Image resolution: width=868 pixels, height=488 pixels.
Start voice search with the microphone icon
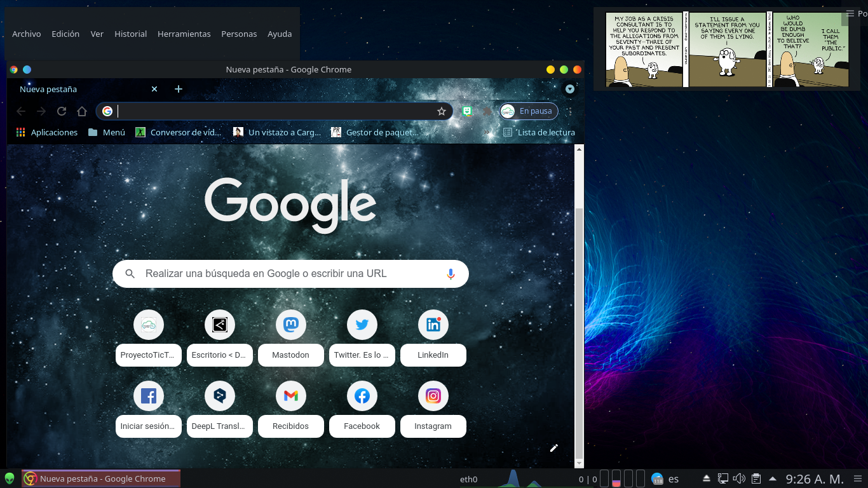pyautogui.click(x=451, y=274)
